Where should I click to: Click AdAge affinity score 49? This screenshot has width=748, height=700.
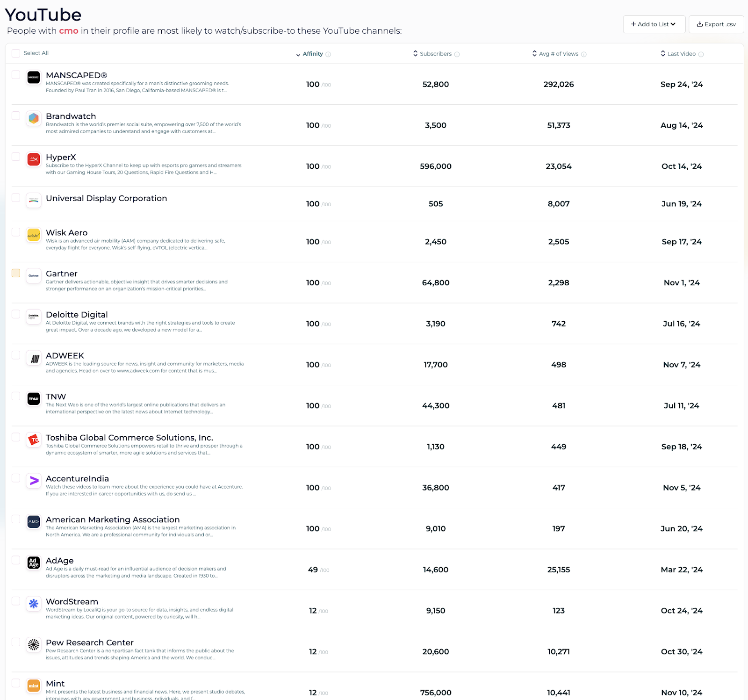coord(313,570)
